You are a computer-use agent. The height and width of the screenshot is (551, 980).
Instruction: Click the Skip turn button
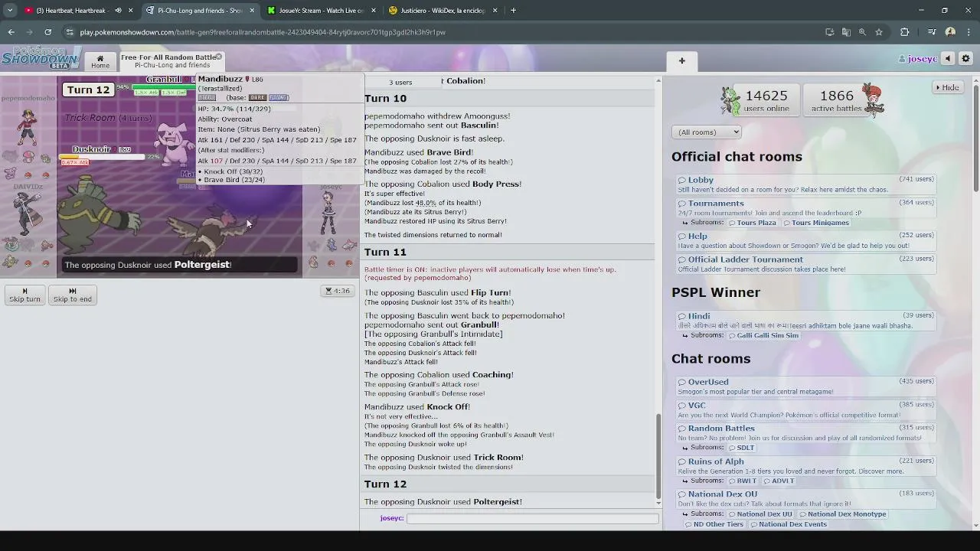point(24,295)
